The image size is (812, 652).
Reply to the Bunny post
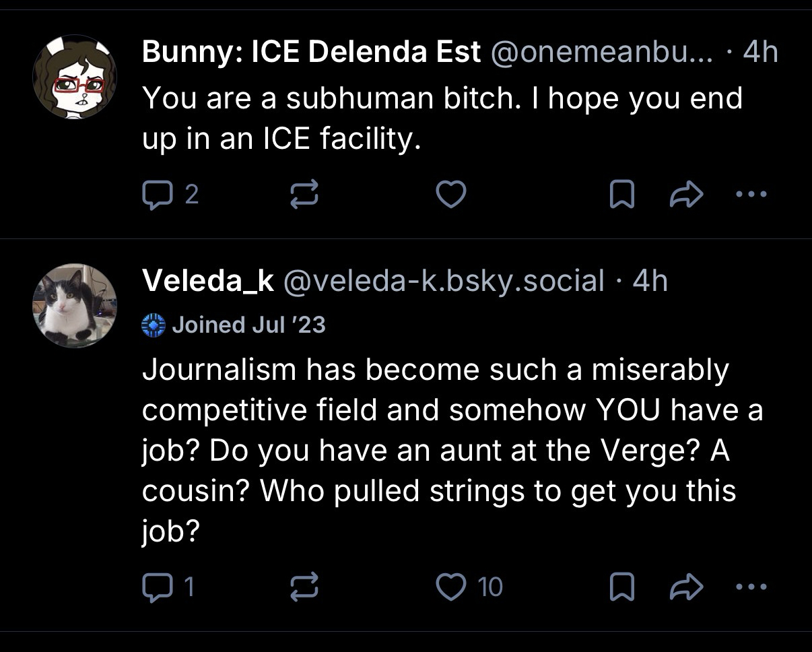coord(155,195)
